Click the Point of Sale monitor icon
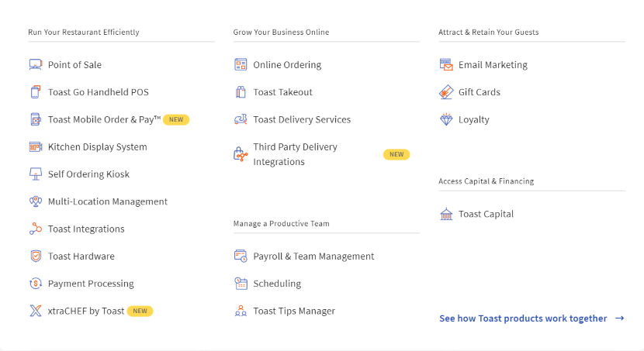644x351 pixels. click(35, 65)
